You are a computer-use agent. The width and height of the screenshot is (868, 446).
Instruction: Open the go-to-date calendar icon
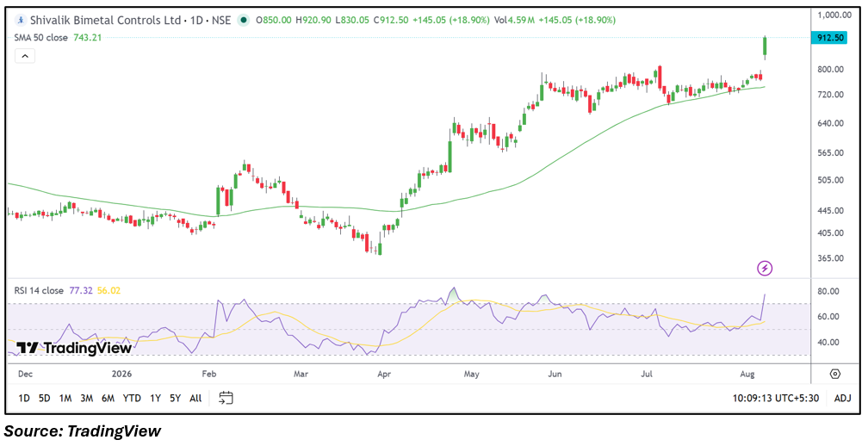[226, 398]
